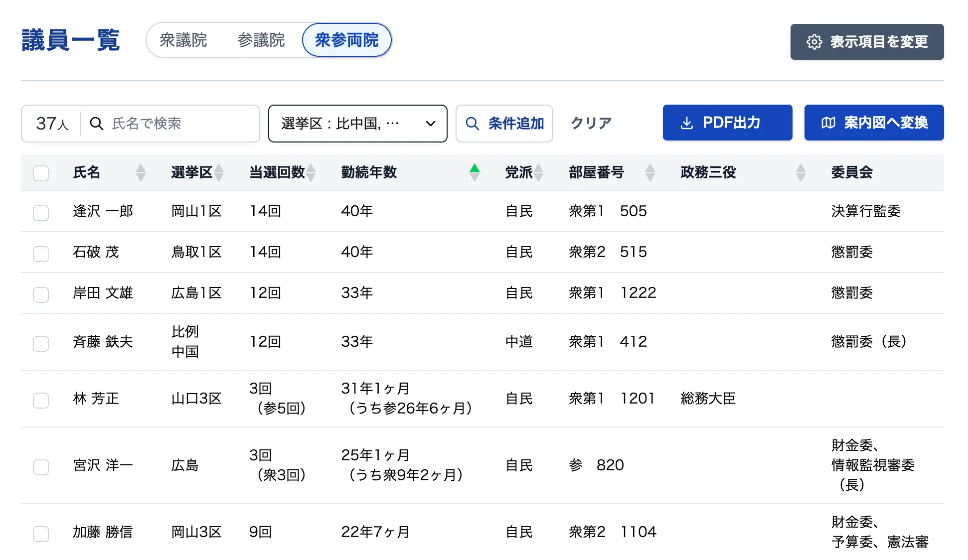The image size is (968, 560).
Task: Click the 決算行監委 committee cell
Action: pyautogui.click(x=866, y=211)
